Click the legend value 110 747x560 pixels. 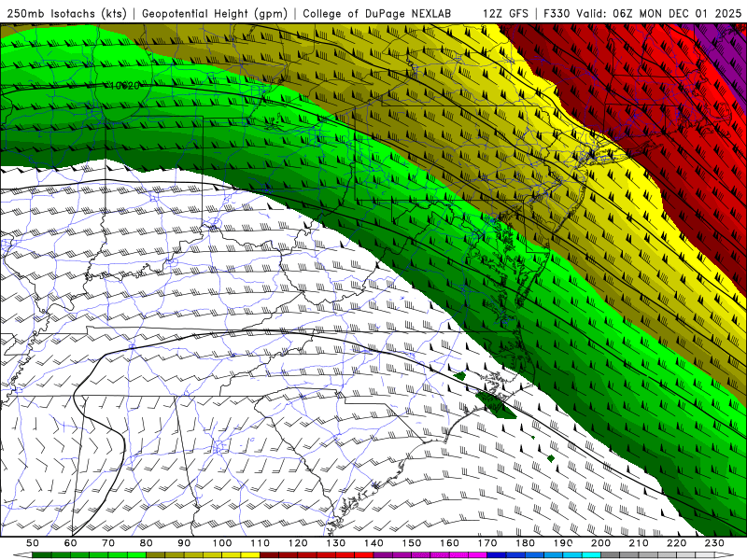260,543
